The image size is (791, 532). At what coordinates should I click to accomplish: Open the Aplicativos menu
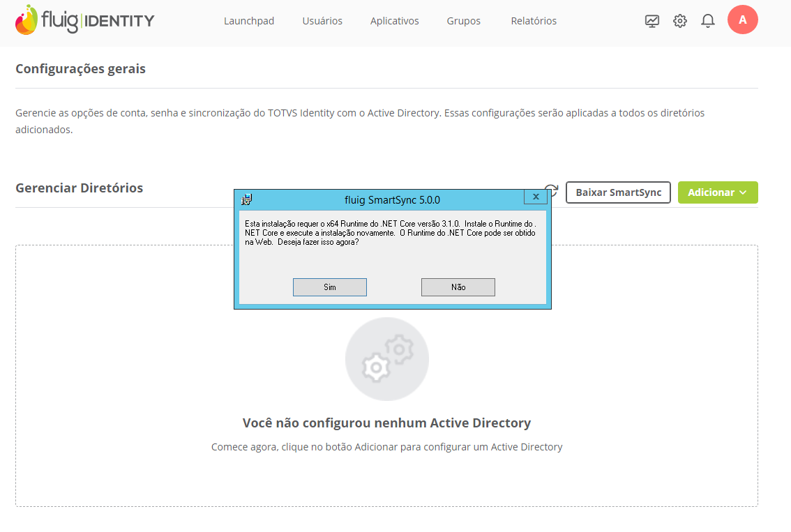coord(395,21)
